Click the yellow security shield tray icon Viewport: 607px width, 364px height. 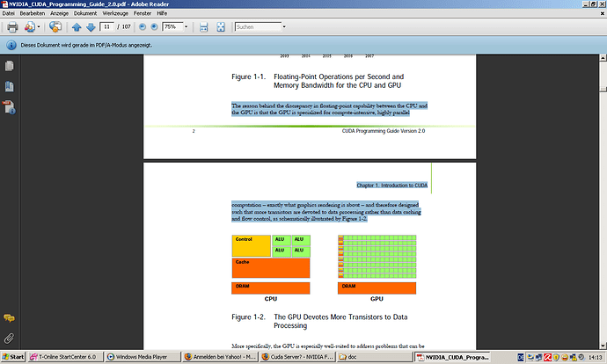[x=556, y=357]
